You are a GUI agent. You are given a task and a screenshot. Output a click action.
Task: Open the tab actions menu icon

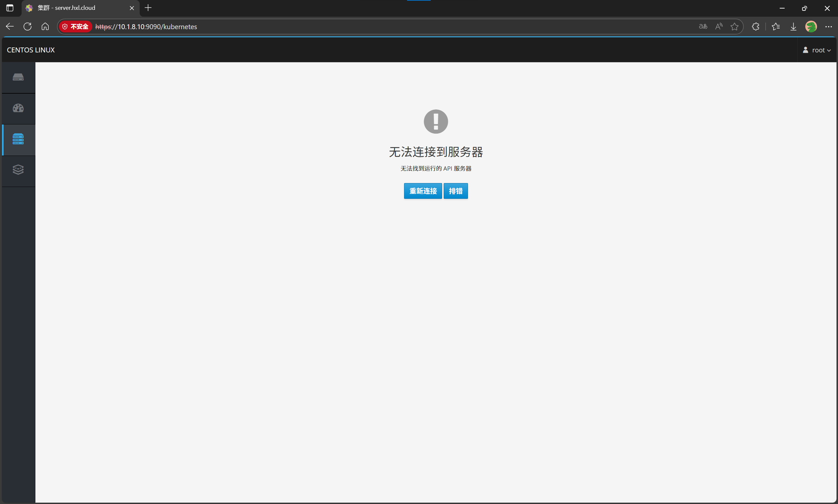(10, 8)
